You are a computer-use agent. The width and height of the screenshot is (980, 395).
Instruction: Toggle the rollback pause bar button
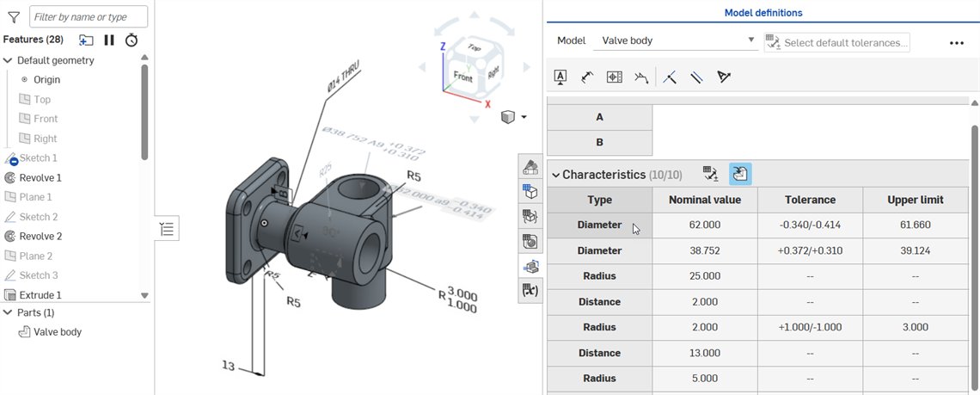109,40
